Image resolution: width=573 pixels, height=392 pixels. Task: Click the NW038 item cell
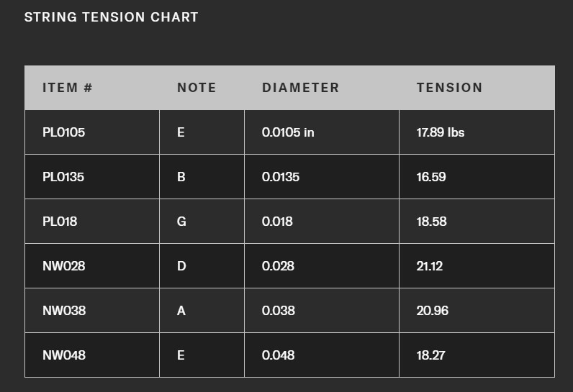63,311
